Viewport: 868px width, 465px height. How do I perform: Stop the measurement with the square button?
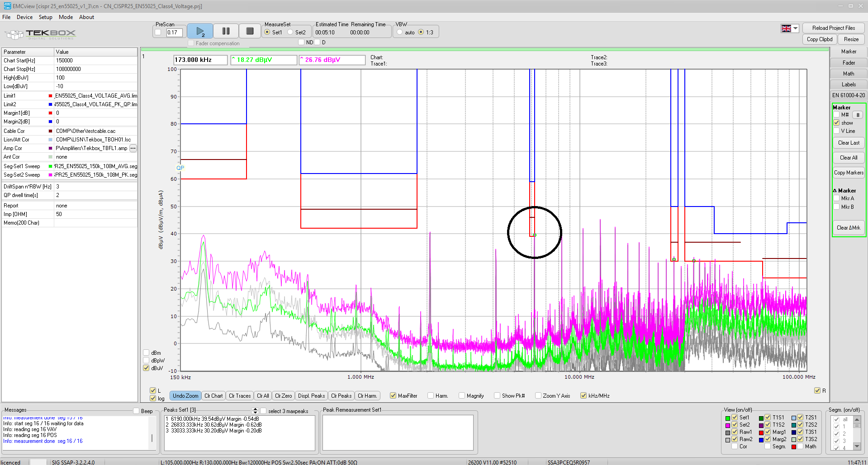250,32
